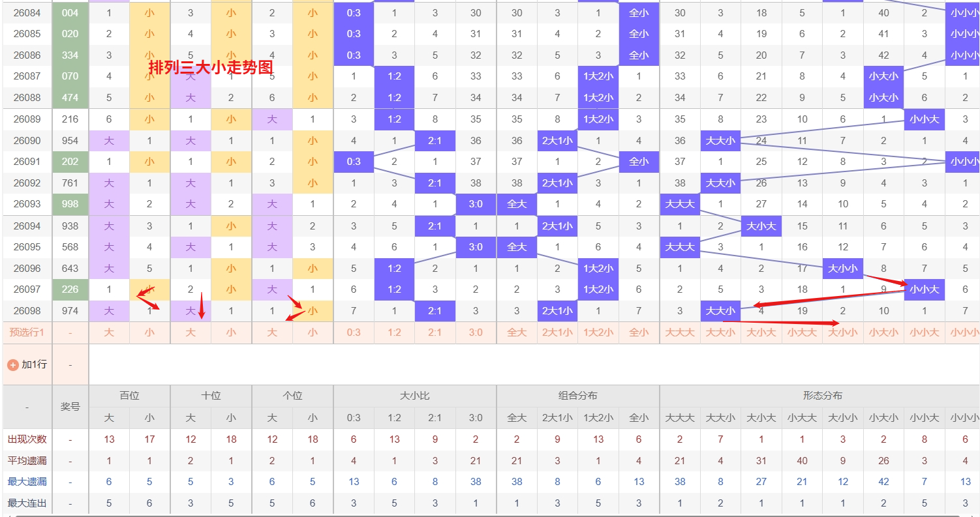Image resolution: width=980 pixels, height=517 pixels.
Task: Select 3:0 in the 预选行1 row
Action: click(x=476, y=332)
